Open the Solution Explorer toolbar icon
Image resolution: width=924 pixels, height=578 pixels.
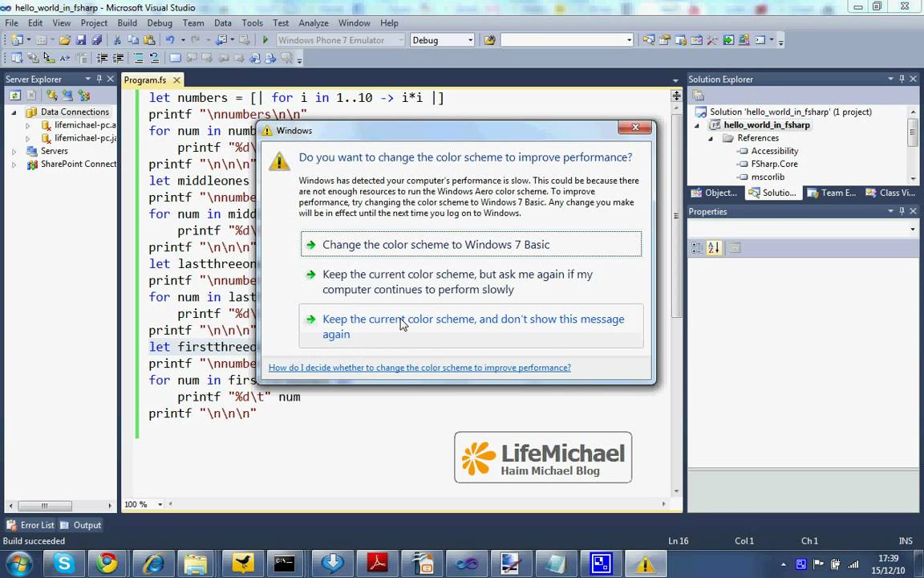tap(648, 40)
